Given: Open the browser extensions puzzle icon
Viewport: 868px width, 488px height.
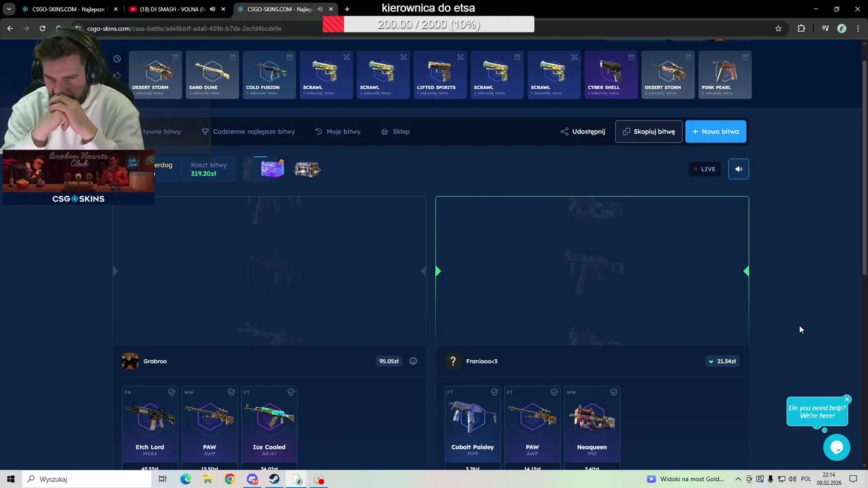Looking at the screenshot, I should tap(802, 28).
